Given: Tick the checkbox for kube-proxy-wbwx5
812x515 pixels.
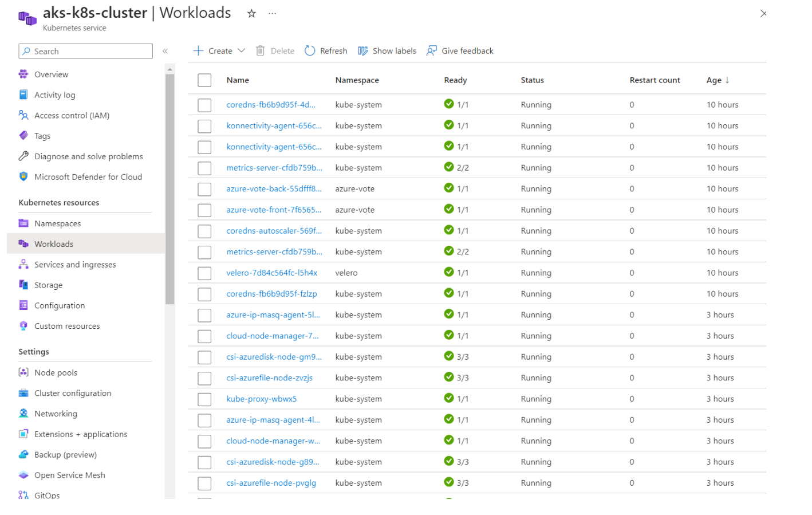Looking at the screenshot, I should (204, 399).
